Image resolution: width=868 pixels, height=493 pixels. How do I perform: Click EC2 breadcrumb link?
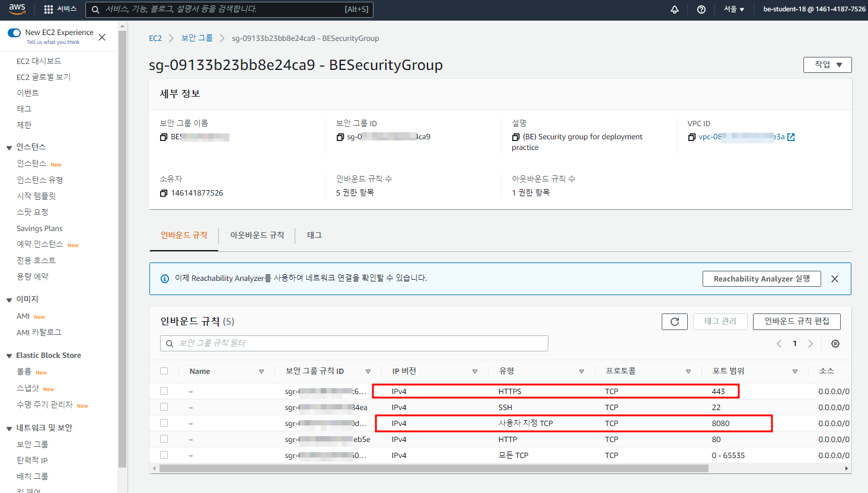pyautogui.click(x=155, y=38)
